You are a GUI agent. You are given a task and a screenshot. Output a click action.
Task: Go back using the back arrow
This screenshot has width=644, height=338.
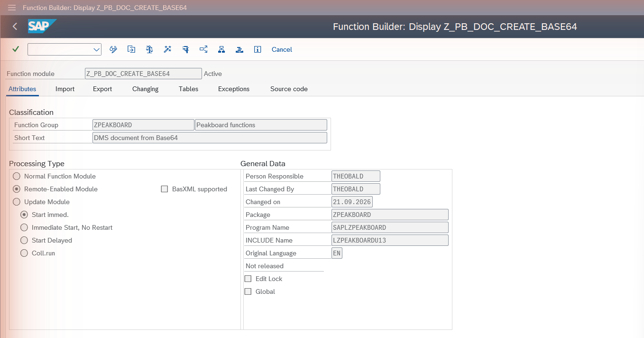point(15,27)
